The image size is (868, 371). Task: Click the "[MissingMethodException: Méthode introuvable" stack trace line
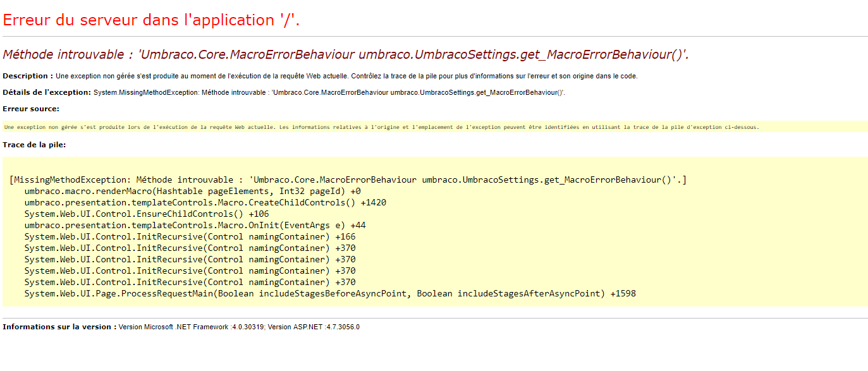[x=348, y=179]
